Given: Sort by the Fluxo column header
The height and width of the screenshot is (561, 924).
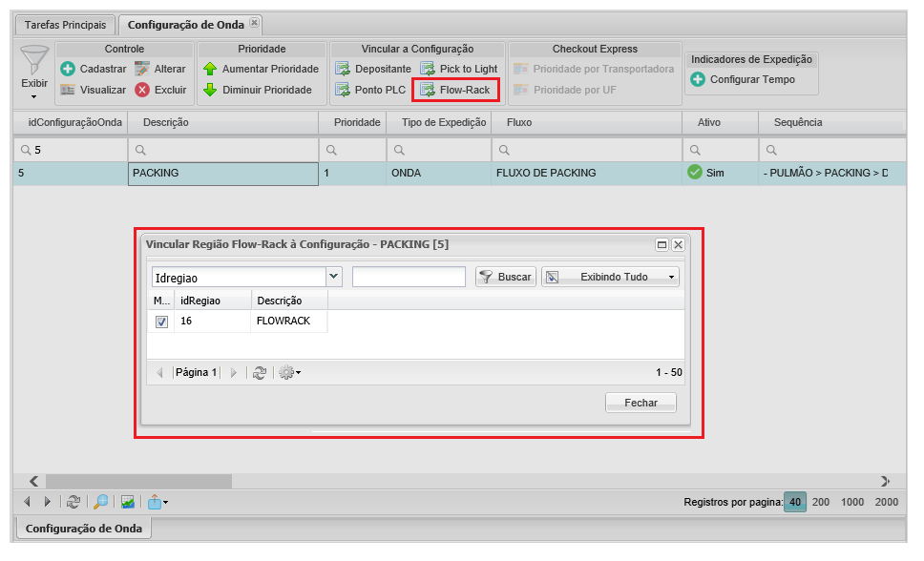Looking at the screenshot, I should tap(587, 122).
